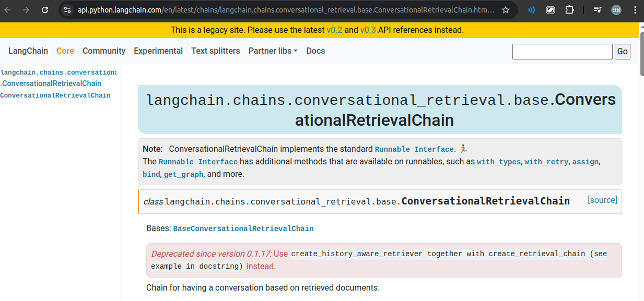This screenshot has width=644, height=301.
Task: Select the Community nav item
Action: [104, 51]
